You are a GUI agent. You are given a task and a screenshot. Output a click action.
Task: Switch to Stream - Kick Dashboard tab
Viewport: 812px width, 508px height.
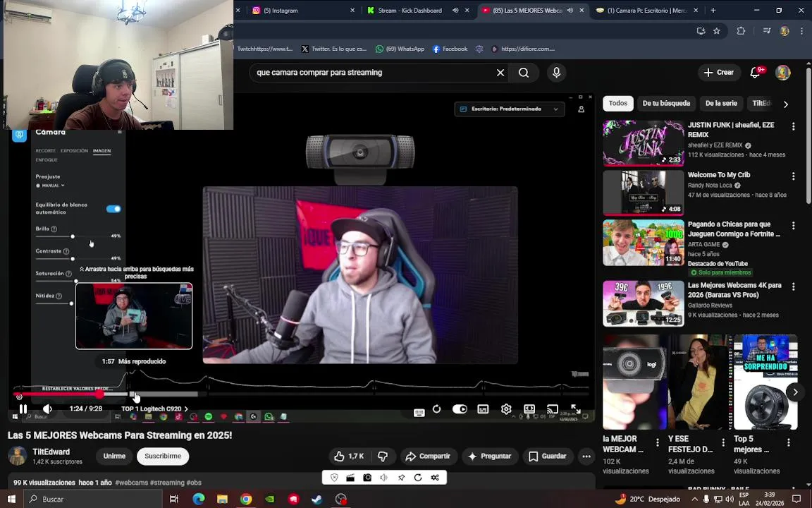(417, 11)
